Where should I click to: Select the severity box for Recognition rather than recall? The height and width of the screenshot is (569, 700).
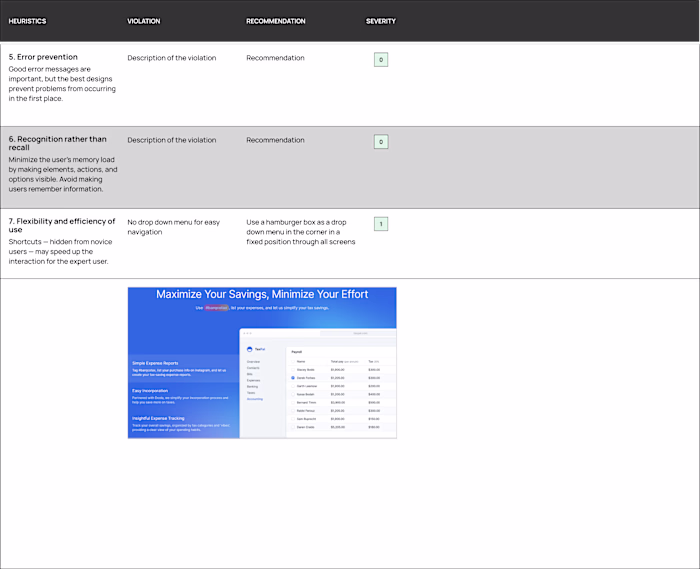pos(381,141)
